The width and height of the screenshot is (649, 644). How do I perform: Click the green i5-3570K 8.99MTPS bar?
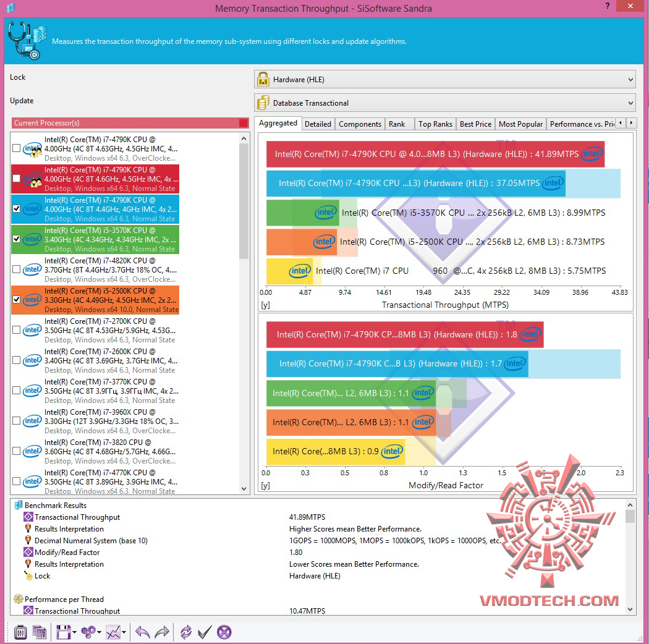[303, 213]
